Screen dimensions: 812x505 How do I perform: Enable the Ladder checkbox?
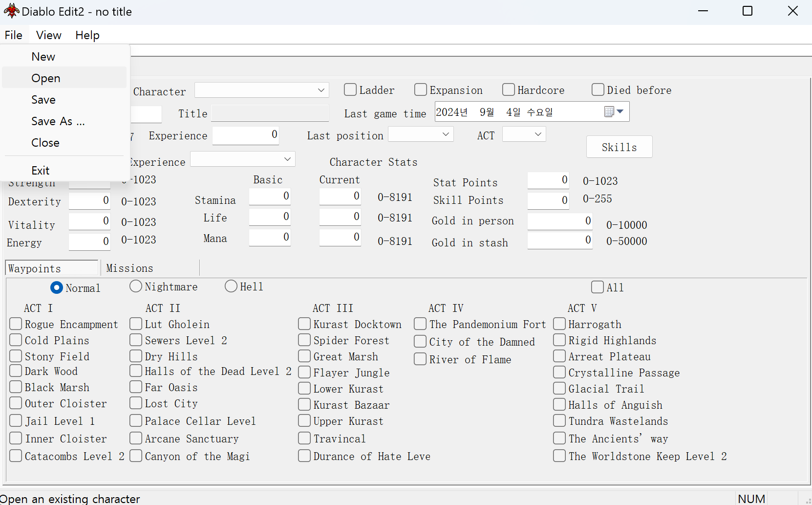[x=350, y=89]
